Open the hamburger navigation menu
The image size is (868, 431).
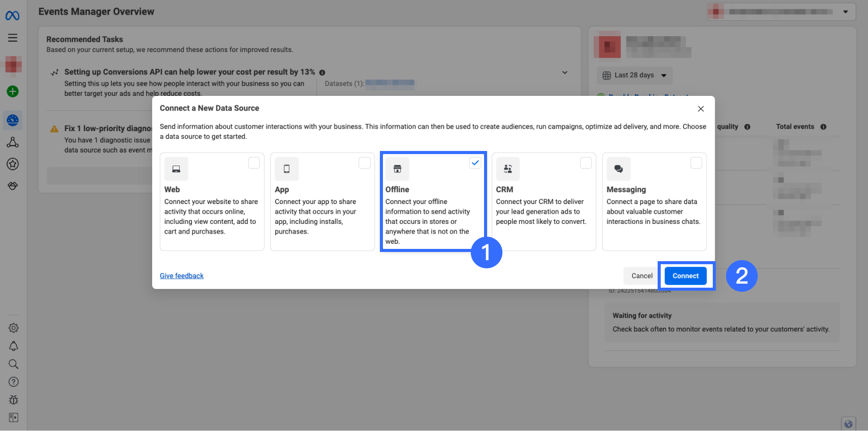13,38
